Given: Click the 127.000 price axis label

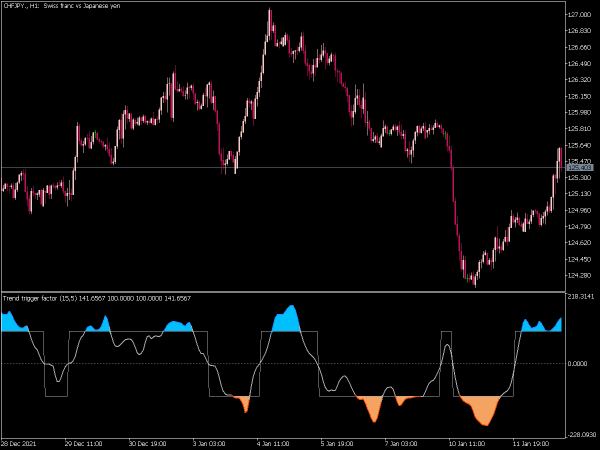Looking at the screenshot, I should 580,15.
